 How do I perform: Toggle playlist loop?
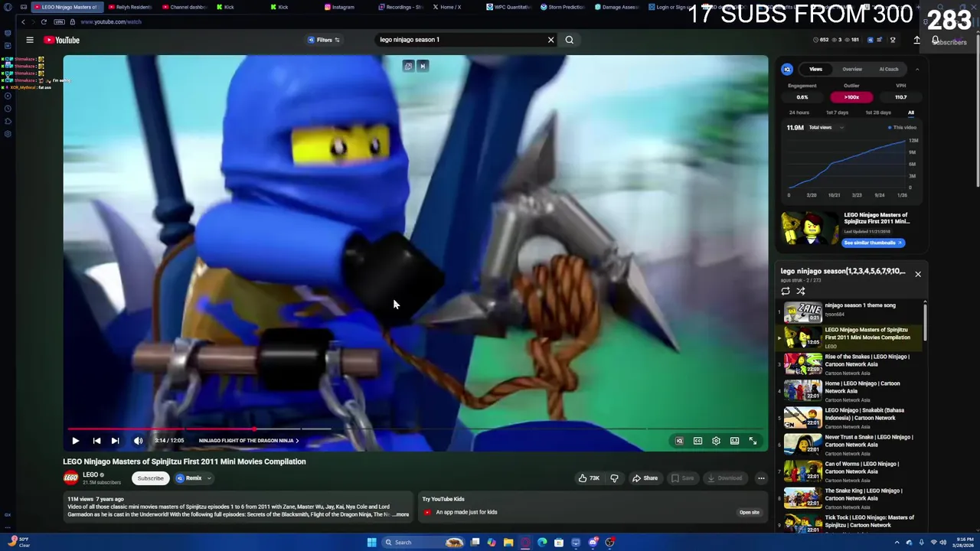(786, 291)
